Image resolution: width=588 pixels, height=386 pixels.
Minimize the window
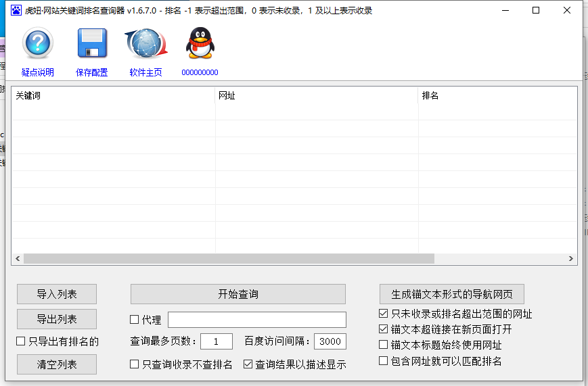pos(505,10)
